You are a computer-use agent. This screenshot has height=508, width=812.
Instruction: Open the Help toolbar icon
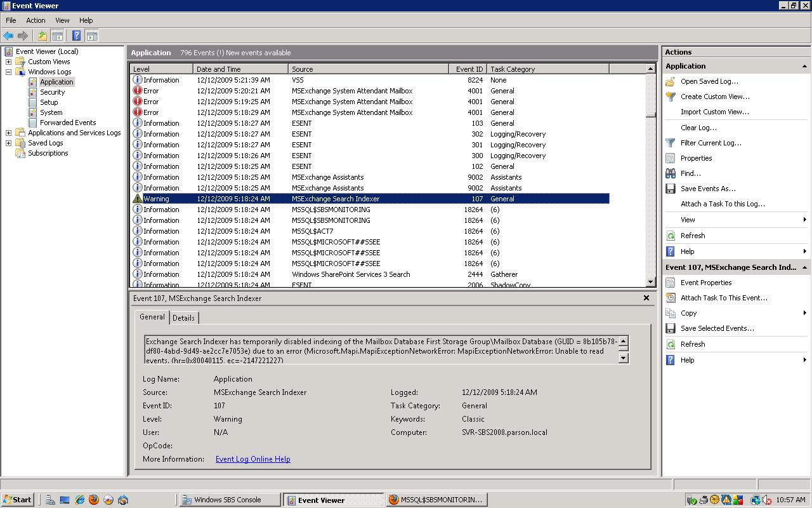pos(76,36)
